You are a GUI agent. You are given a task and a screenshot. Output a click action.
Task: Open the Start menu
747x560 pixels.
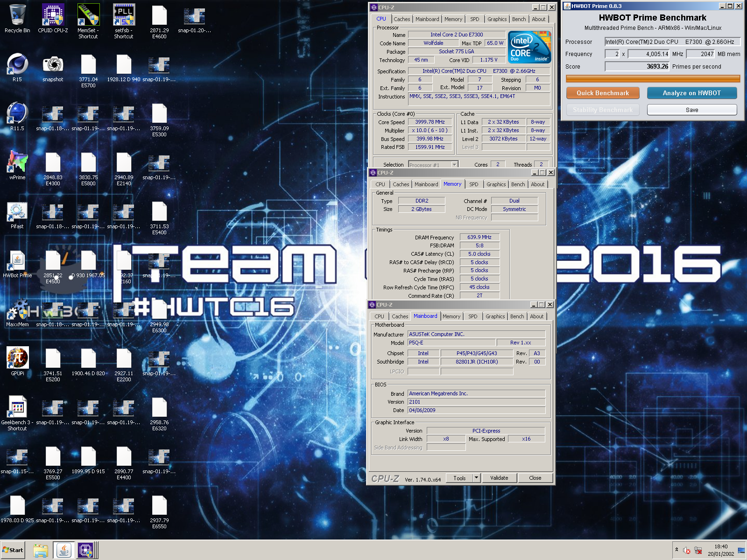click(13, 550)
